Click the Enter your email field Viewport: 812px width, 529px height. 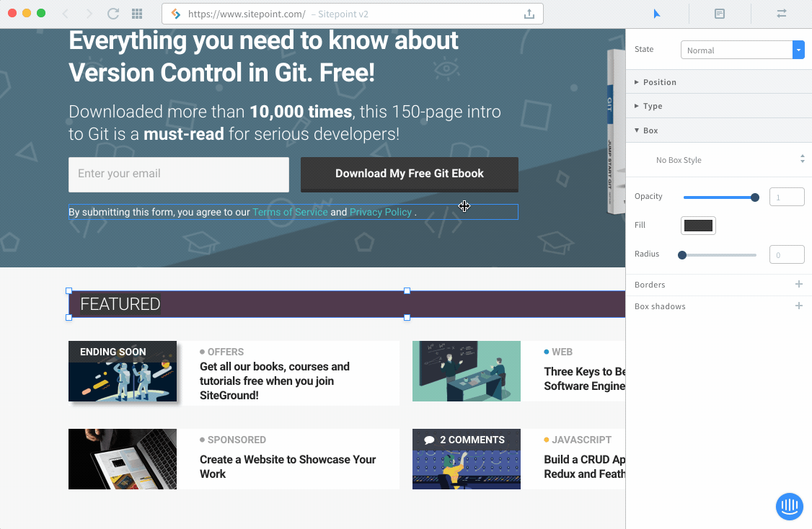coord(179,174)
